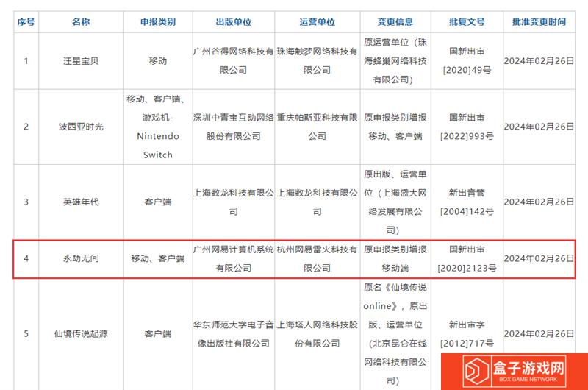Viewport: 588px width, 390px height.
Task: Click serial number 3 cell
Action: coord(26,202)
